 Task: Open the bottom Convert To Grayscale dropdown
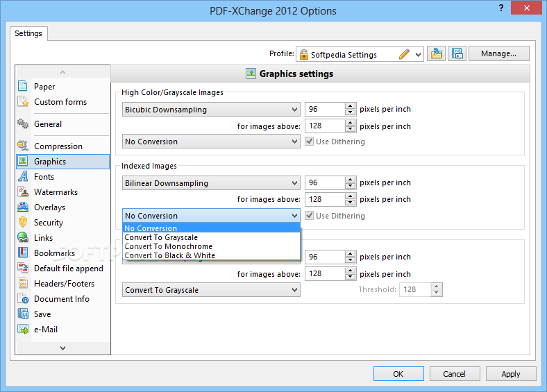[x=211, y=290]
